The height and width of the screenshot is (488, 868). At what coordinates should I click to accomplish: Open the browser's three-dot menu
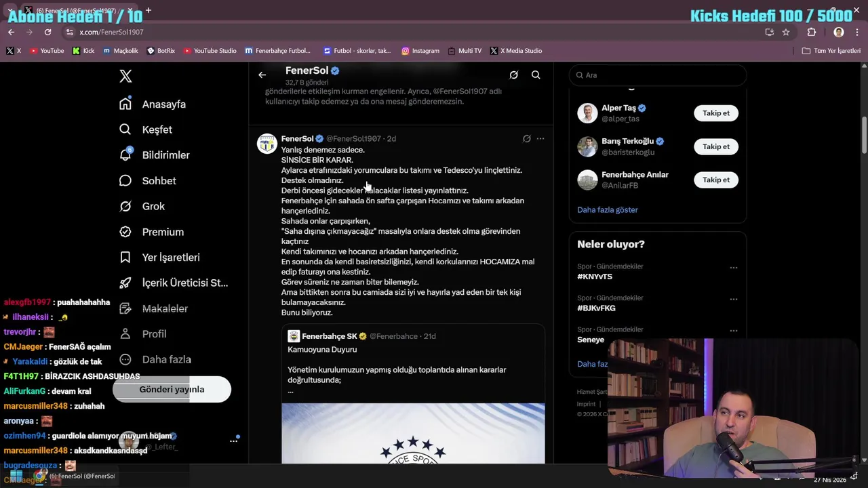pyautogui.click(x=857, y=32)
